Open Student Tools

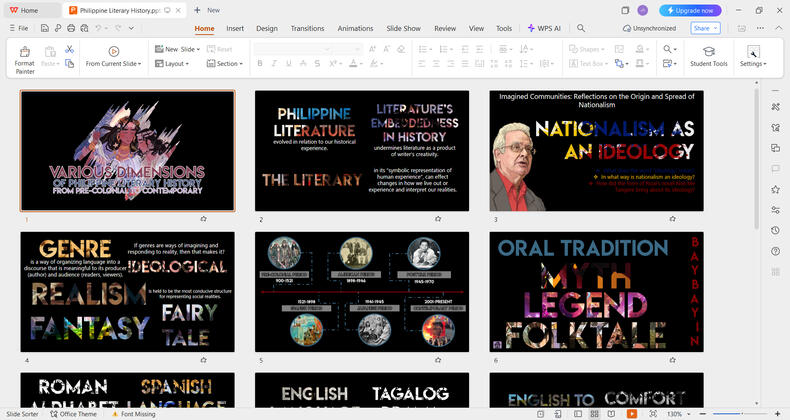(x=708, y=56)
